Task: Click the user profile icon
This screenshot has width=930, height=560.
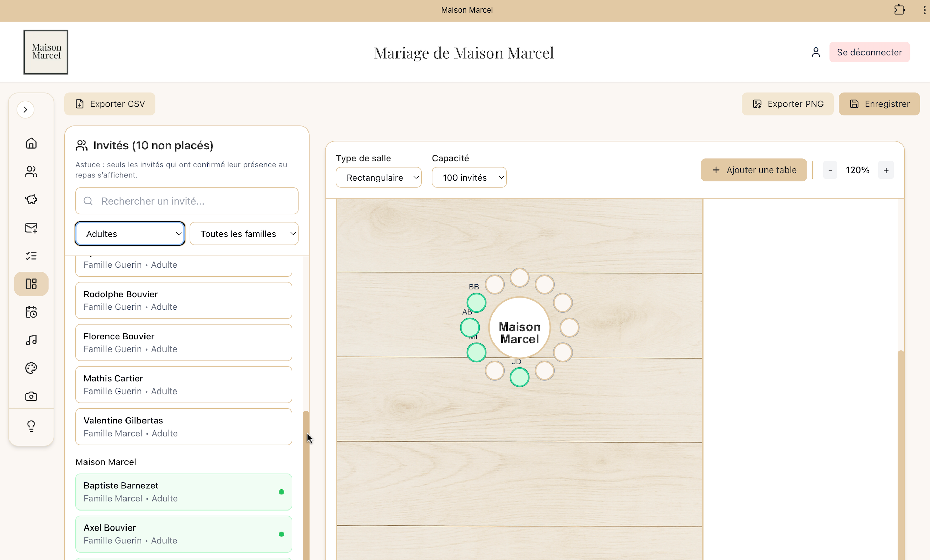Action: point(816,53)
